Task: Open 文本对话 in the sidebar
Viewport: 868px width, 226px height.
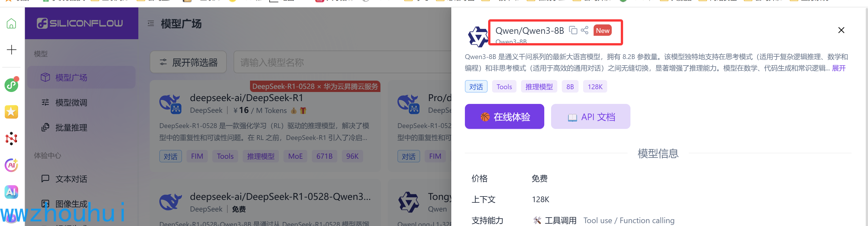Action: [x=81, y=179]
